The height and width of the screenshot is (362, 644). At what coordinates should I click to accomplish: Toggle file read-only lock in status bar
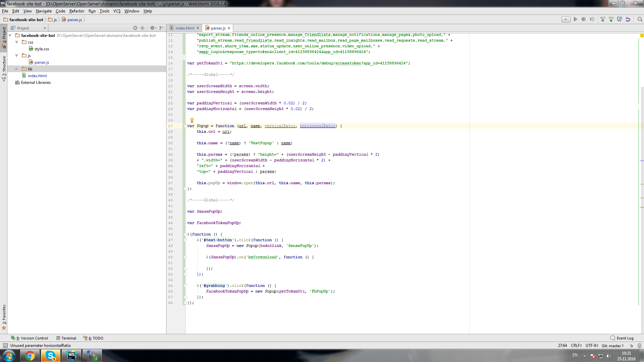coord(631,346)
